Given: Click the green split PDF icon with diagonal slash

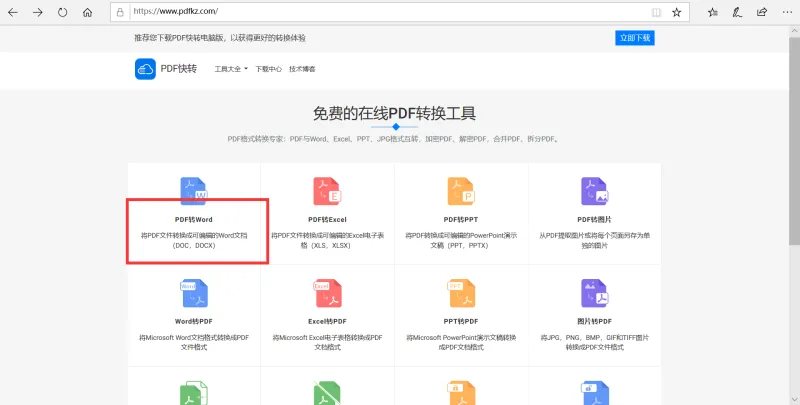Looking at the screenshot, I should coord(327,393).
